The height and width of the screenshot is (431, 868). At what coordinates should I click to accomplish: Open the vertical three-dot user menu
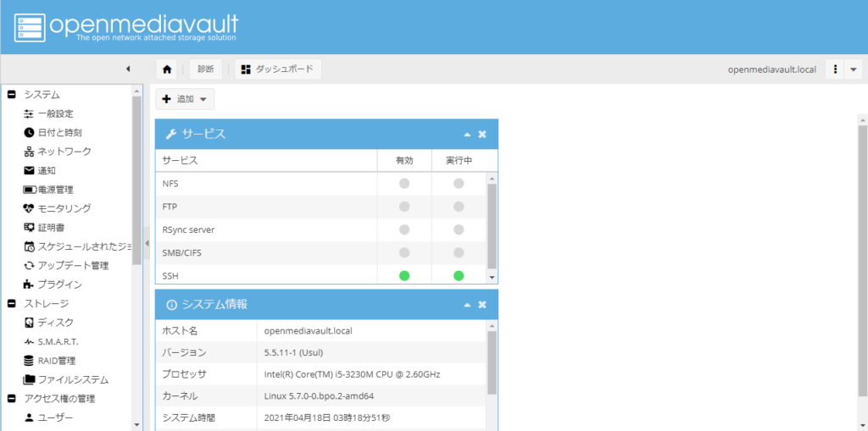836,69
